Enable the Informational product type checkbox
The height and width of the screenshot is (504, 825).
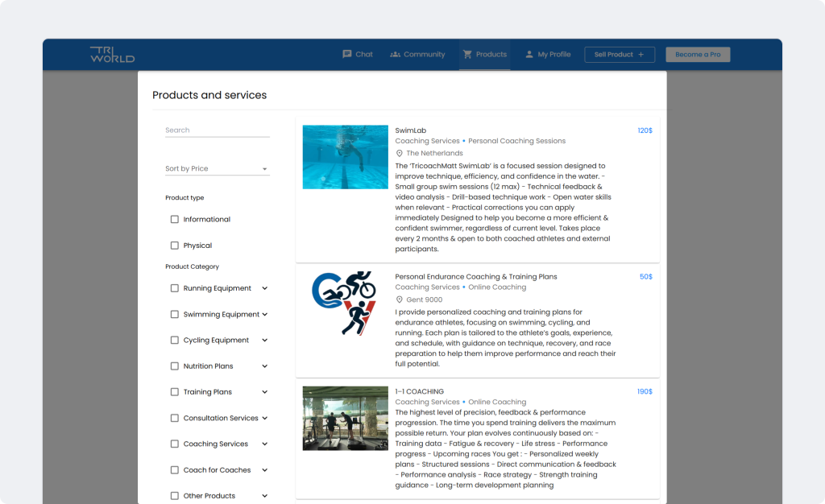(x=175, y=219)
